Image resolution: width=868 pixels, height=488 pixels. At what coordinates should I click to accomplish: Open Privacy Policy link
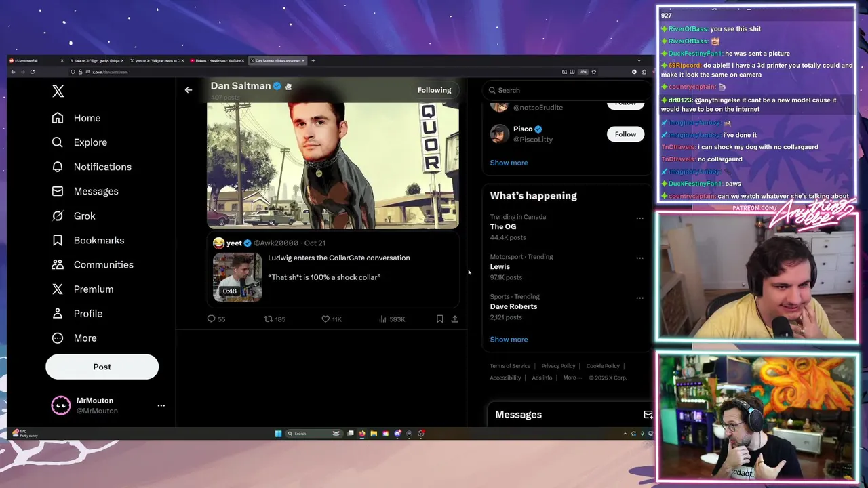pyautogui.click(x=558, y=366)
